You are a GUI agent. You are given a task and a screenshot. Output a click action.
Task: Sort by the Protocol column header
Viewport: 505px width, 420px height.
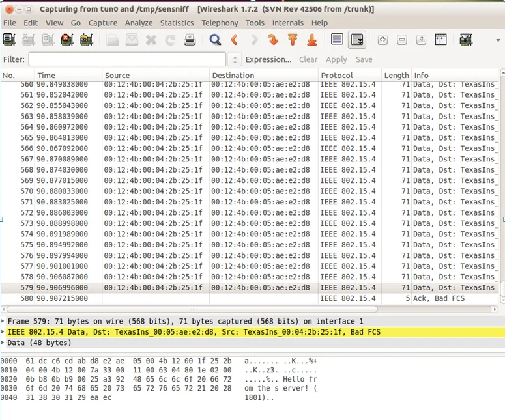(350, 76)
